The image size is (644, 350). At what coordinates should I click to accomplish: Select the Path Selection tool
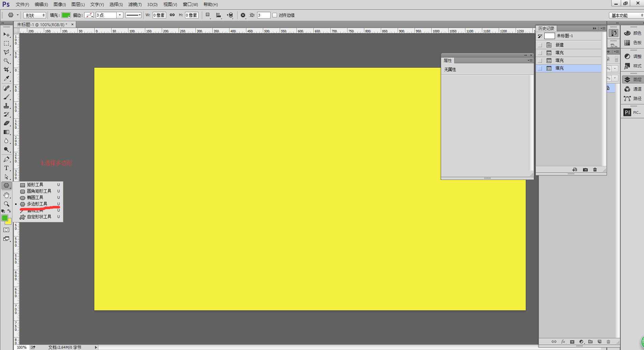(6, 177)
